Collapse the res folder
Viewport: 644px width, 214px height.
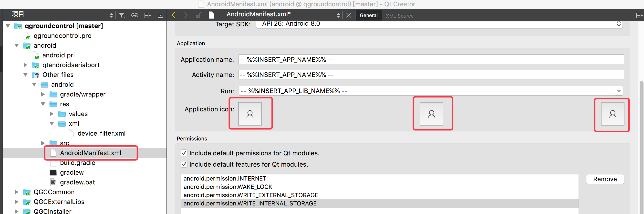[43, 104]
